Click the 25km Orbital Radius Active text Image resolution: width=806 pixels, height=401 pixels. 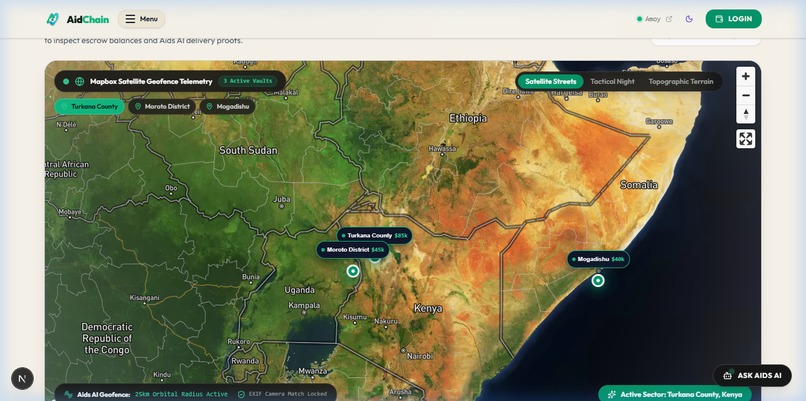(181, 394)
